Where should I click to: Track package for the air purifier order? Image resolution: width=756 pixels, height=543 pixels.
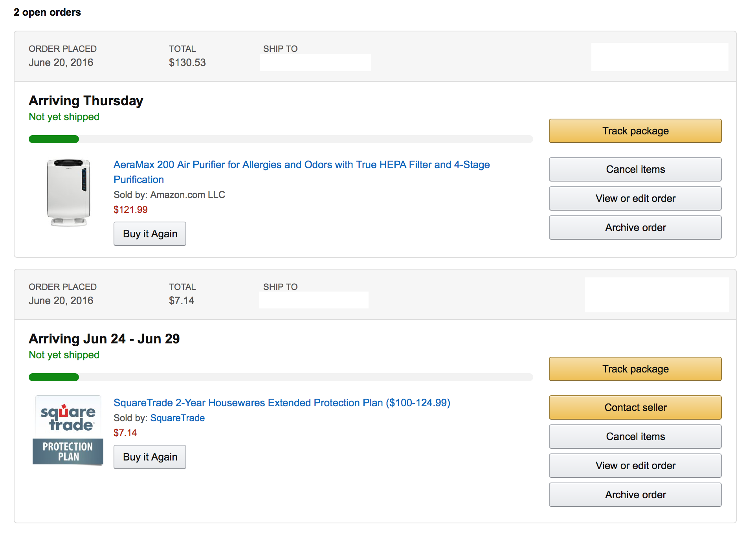pos(635,131)
